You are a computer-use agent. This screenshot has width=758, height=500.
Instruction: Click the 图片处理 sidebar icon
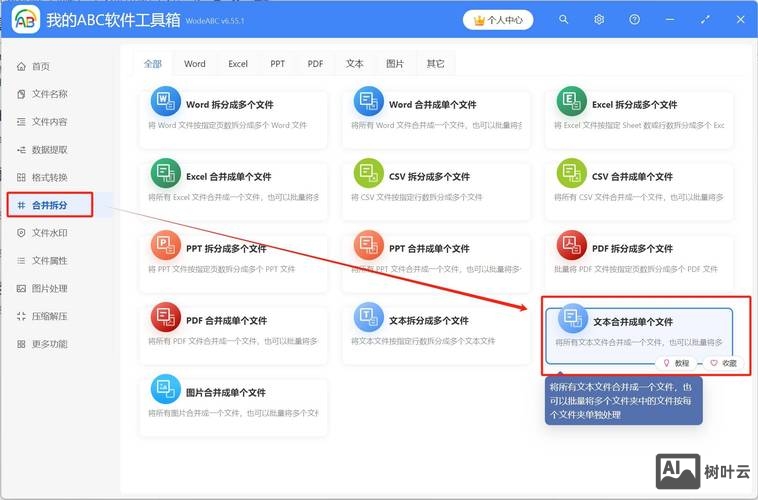point(21,289)
